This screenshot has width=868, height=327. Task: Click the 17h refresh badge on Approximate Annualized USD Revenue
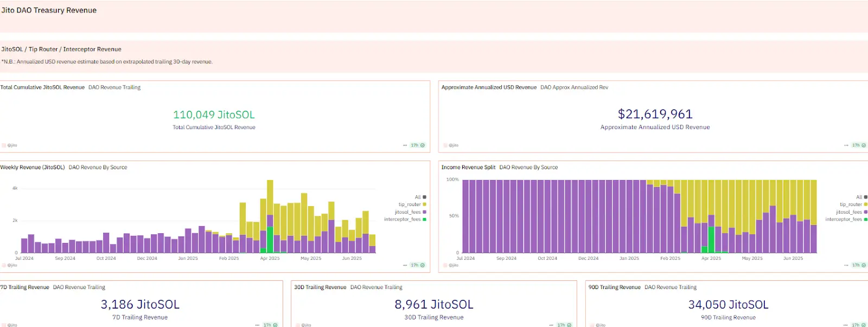click(859, 145)
